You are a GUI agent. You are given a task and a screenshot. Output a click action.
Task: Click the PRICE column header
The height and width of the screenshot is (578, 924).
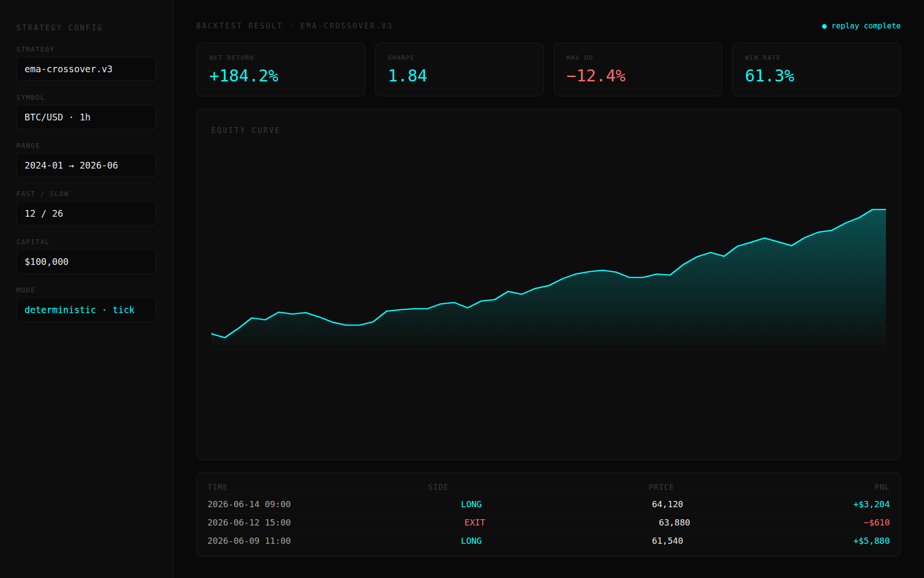(661, 487)
